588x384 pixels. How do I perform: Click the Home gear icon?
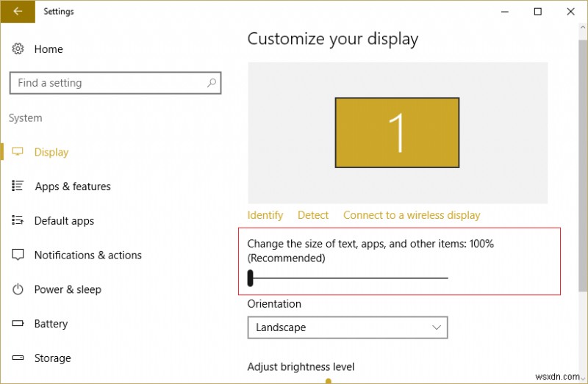click(18, 49)
